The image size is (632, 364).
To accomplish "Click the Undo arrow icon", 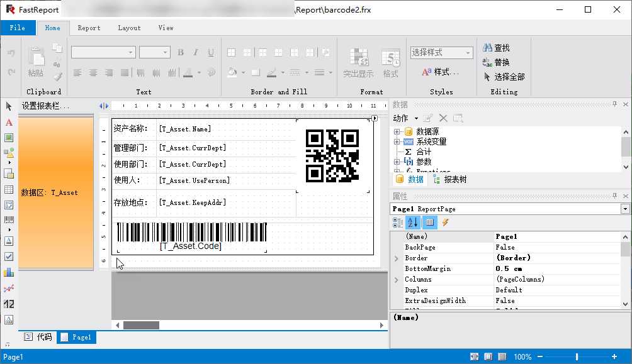I will pyautogui.click(x=11, y=53).
